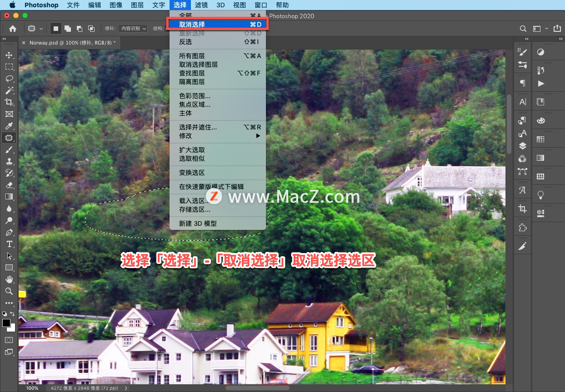Screen dimensions: 565x392
Task: Select the Blur tool
Action: (x=9, y=208)
